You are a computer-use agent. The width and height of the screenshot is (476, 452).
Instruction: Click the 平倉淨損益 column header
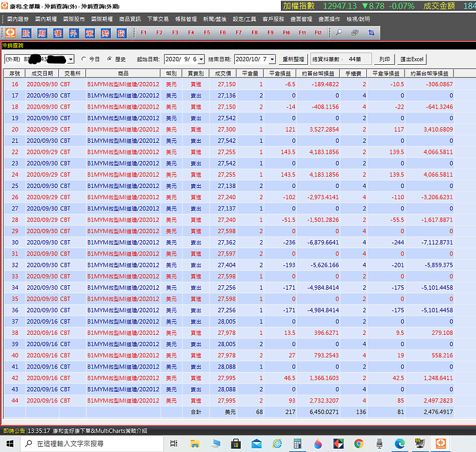pyautogui.click(x=386, y=73)
